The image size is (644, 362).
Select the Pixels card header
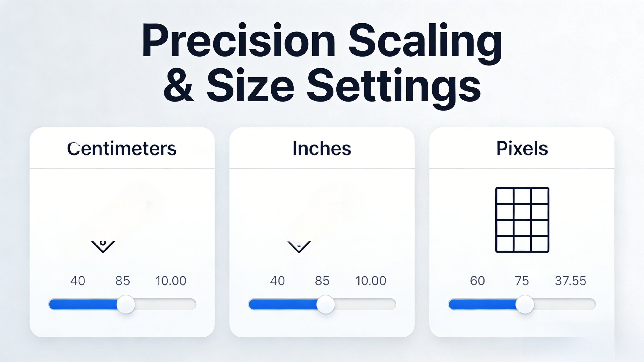tap(522, 149)
